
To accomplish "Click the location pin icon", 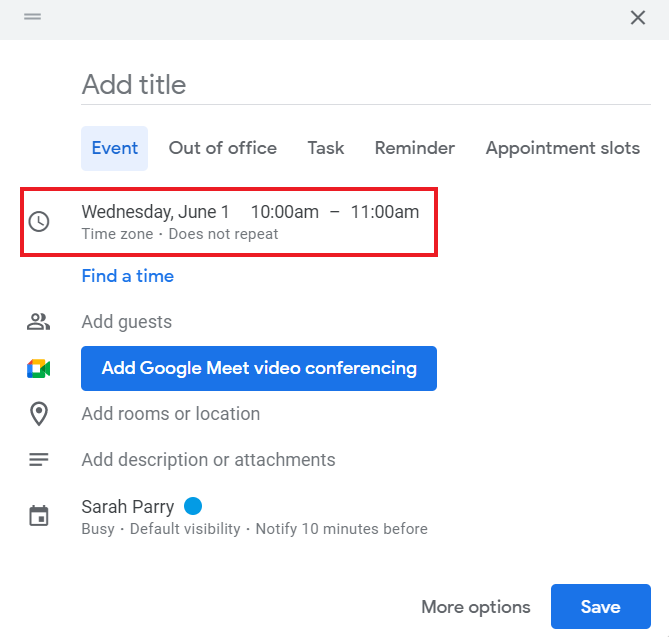I will point(39,413).
